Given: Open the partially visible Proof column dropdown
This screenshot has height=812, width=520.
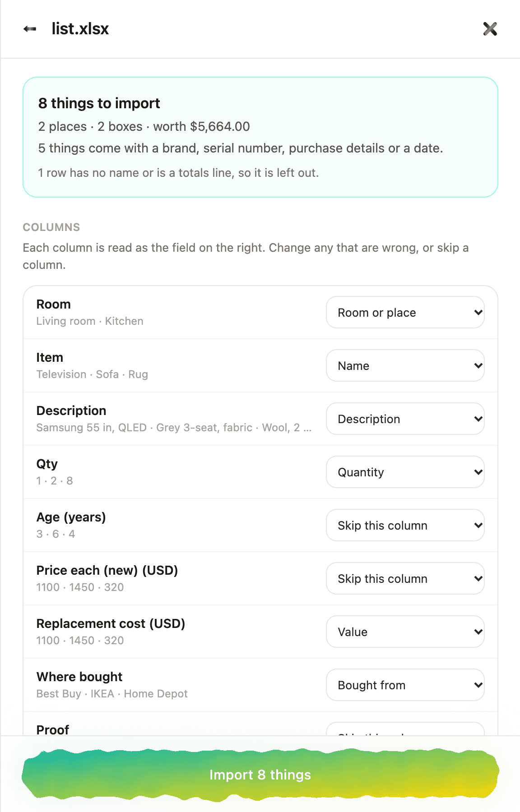Looking at the screenshot, I should 405,729.
